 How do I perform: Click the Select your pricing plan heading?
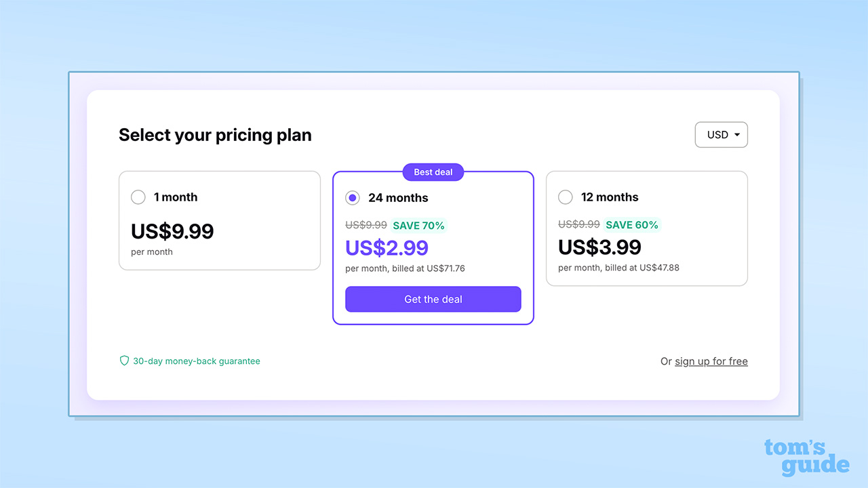click(x=215, y=135)
